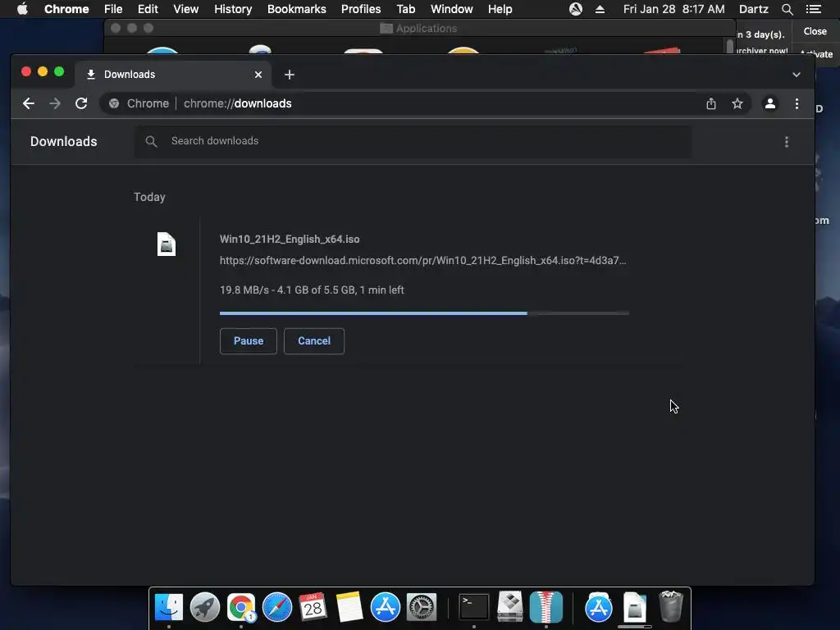The width and height of the screenshot is (840, 630).
Task: Open the History menu
Action: 233,9
